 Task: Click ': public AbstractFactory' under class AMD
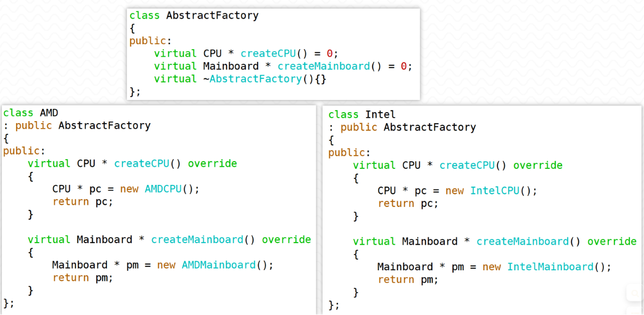(x=77, y=126)
